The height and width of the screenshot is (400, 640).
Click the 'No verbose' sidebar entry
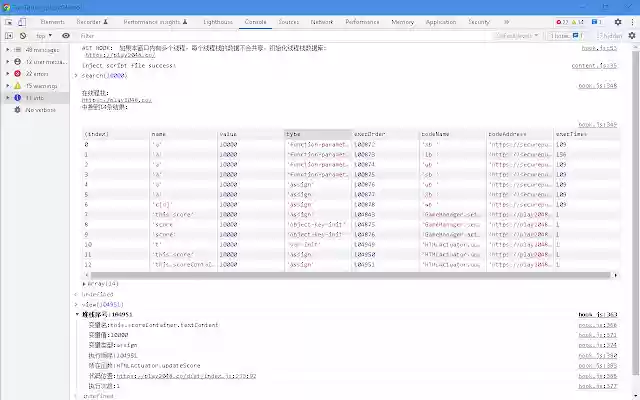pyautogui.click(x=35, y=110)
